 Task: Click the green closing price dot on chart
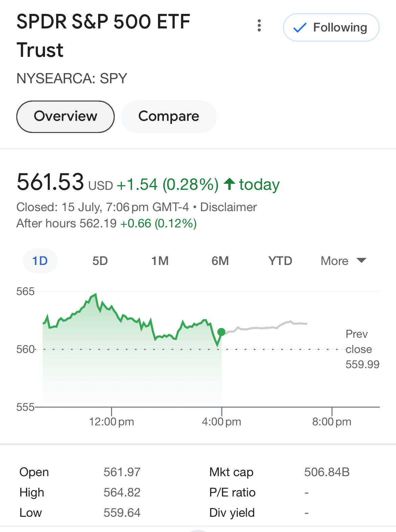click(x=221, y=332)
